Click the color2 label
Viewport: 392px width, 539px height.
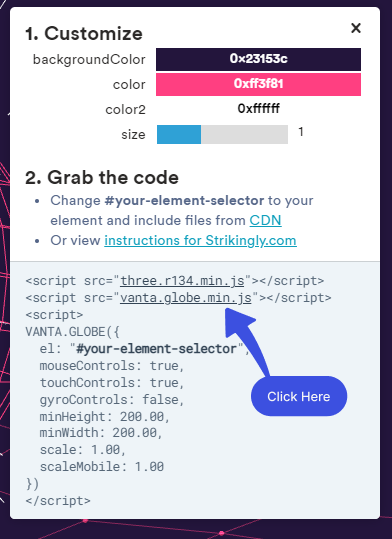coord(126,110)
